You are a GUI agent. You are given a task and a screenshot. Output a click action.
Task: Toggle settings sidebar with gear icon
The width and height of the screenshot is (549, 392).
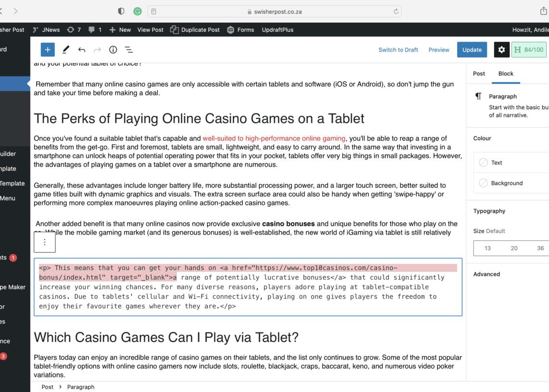(x=501, y=50)
